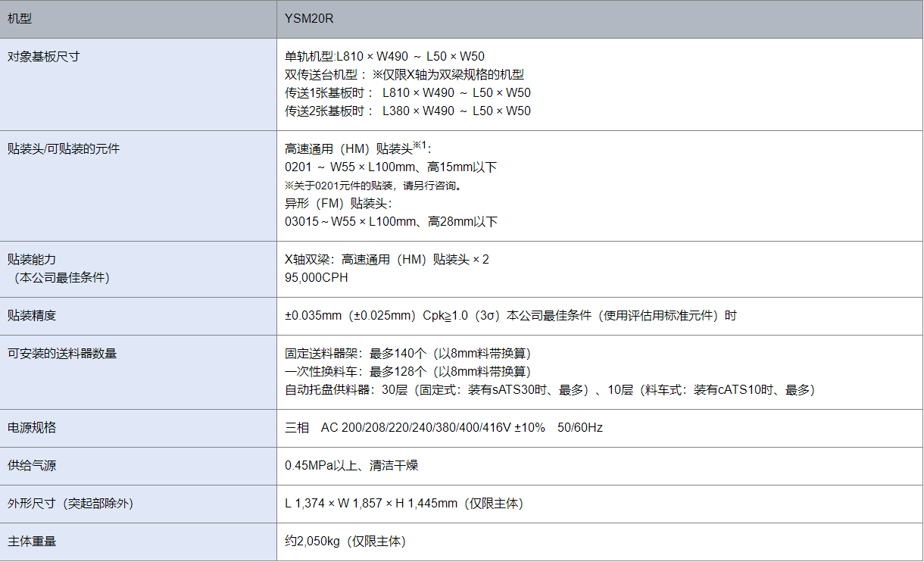Click the X轴双梁 HM 贴装头 × 2 line

click(387, 260)
